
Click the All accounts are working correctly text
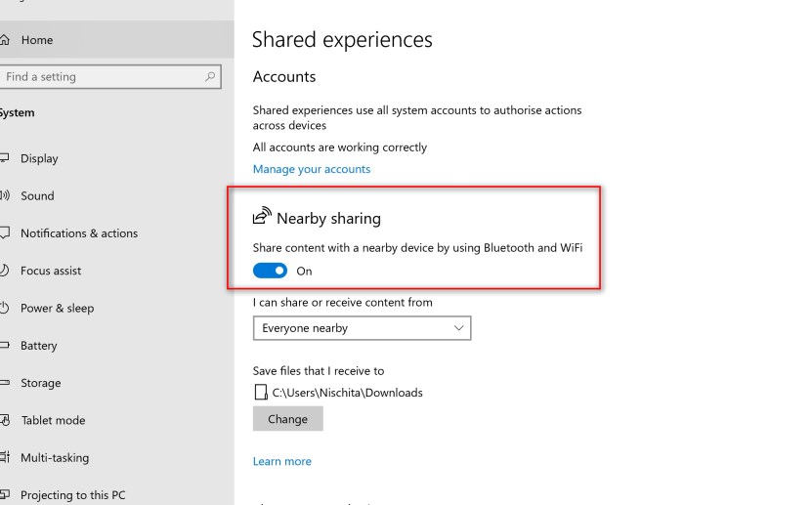[340, 147]
